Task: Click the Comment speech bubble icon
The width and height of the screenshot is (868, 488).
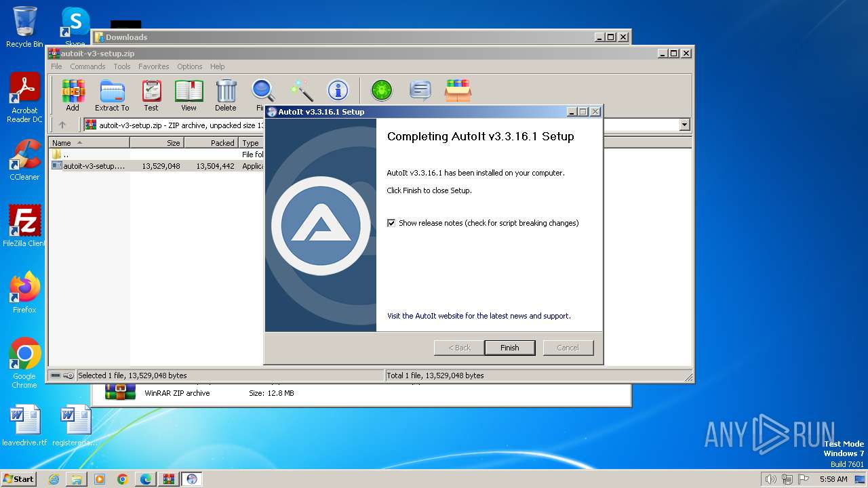Action: (420, 90)
